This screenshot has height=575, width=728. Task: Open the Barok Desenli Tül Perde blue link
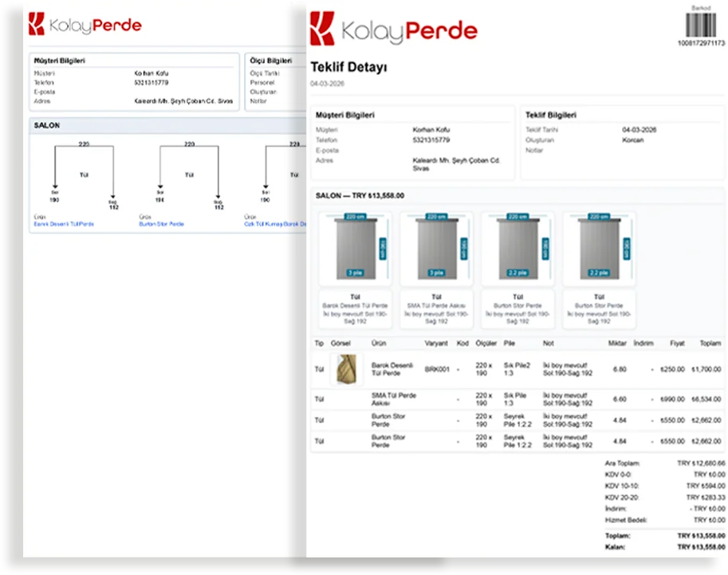[64, 224]
